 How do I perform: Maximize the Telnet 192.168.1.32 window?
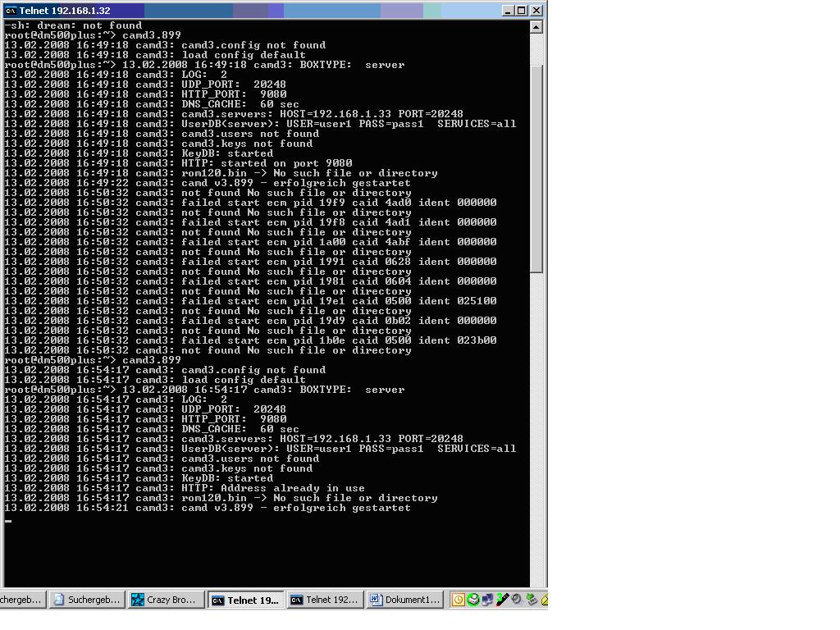[522, 11]
